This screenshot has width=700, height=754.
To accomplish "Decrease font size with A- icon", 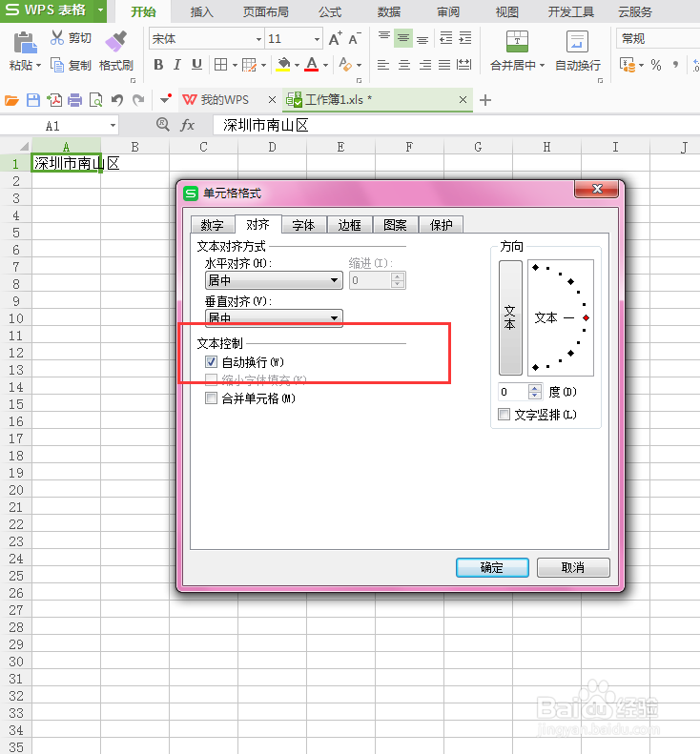I will pyautogui.click(x=355, y=38).
